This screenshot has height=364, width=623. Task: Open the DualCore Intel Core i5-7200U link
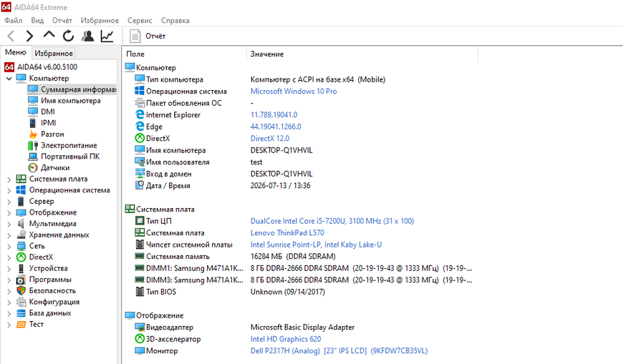pos(332,221)
